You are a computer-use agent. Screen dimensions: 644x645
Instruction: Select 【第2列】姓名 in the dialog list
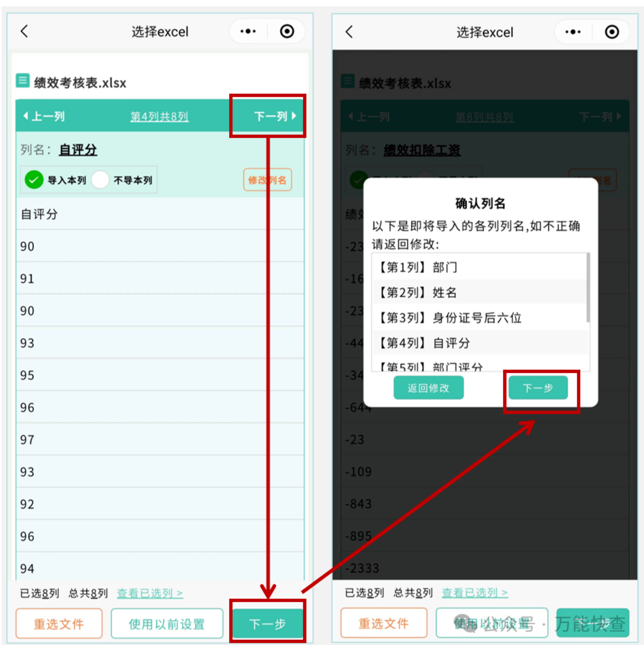coord(480,292)
